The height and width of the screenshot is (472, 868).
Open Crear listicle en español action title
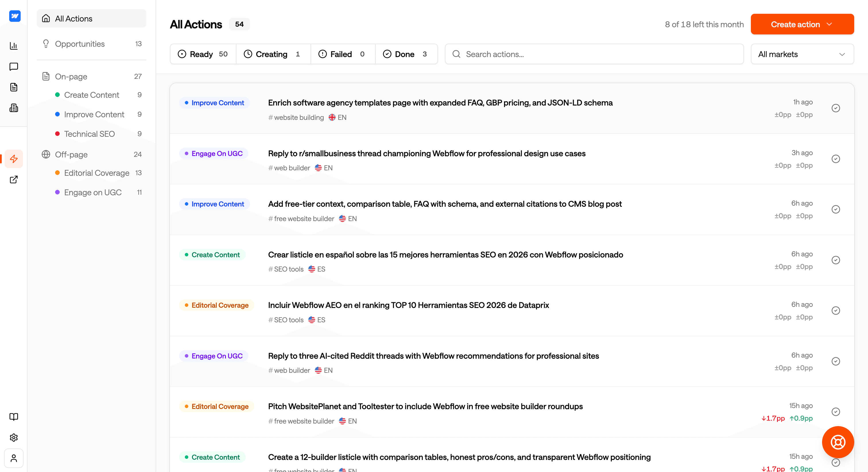[x=445, y=255]
